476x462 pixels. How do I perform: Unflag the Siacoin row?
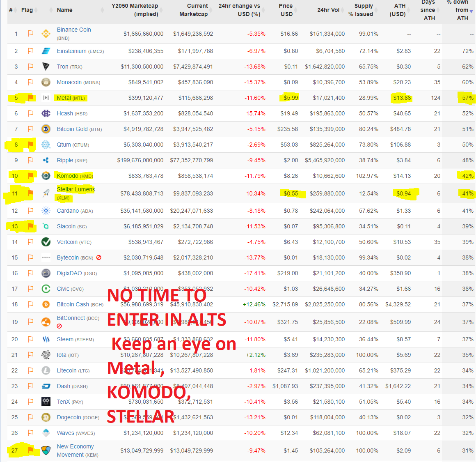tap(30, 226)
